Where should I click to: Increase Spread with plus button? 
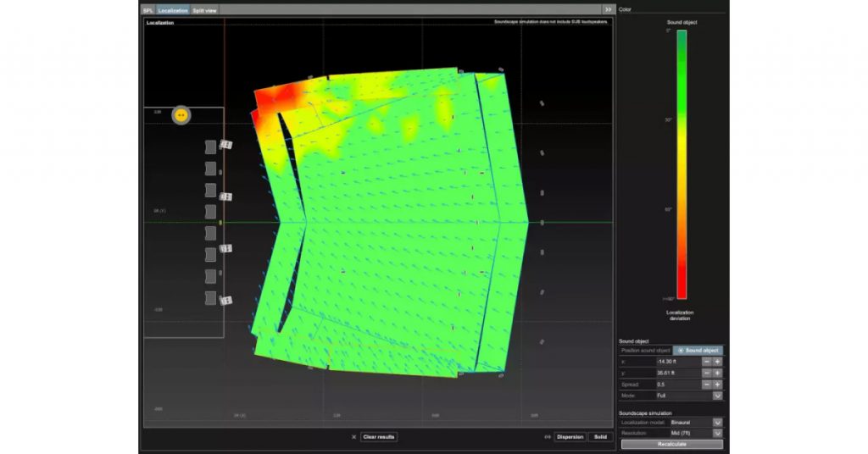click(717, 385)
